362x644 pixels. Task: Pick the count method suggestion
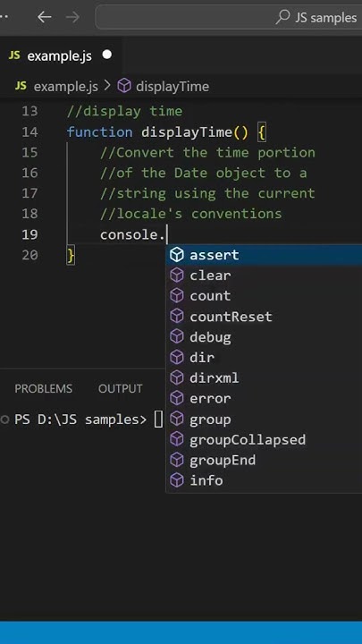pos(264,296)
